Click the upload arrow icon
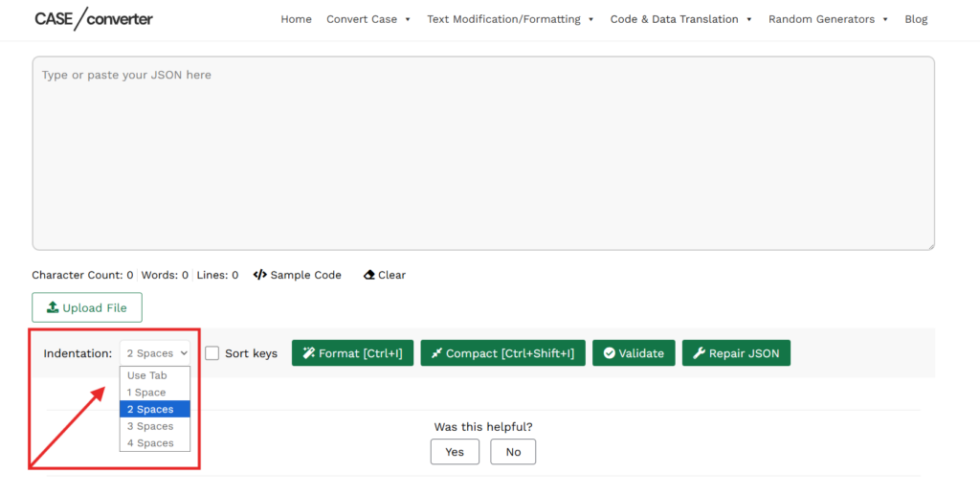The width and height of the screenshot is (980, 496). click(53, 307)
